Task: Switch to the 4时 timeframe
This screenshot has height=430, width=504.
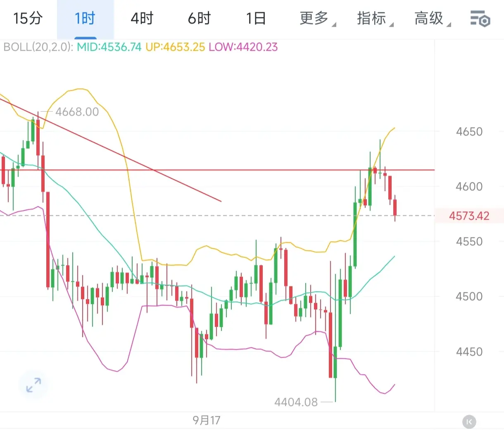Action: click(x=142, y=19)
